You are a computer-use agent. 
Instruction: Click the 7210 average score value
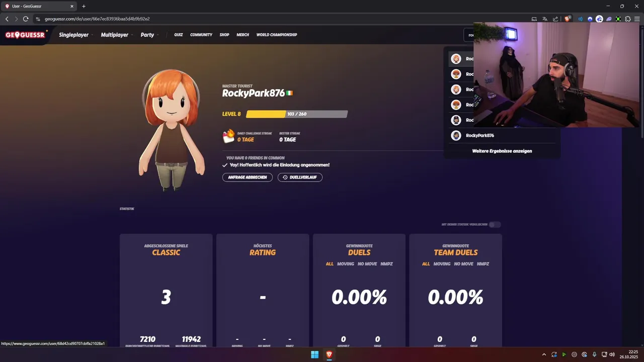(147, 339)
